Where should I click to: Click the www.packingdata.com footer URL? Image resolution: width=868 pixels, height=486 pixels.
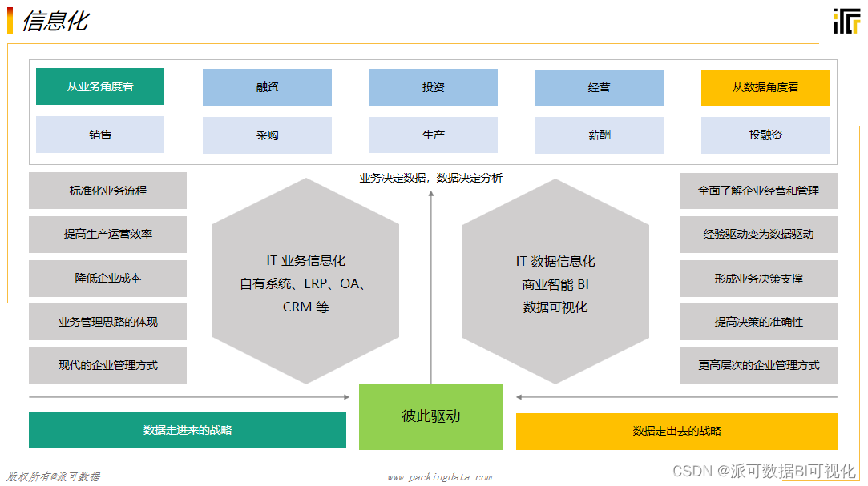pos(439,477)
